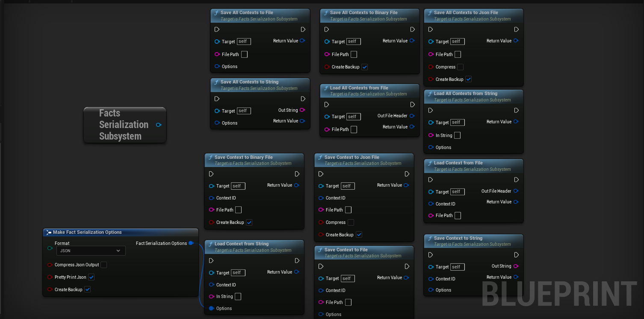This screenshot has height=319, width=644.
Task: Click input exec pin of Save All Contexts to File
Action: point(217,30)
